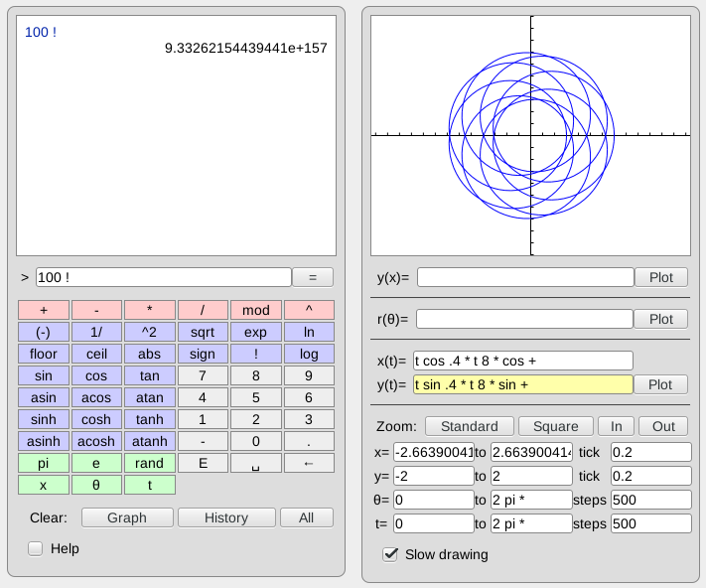Click the rand key

[x=150, y=463]
